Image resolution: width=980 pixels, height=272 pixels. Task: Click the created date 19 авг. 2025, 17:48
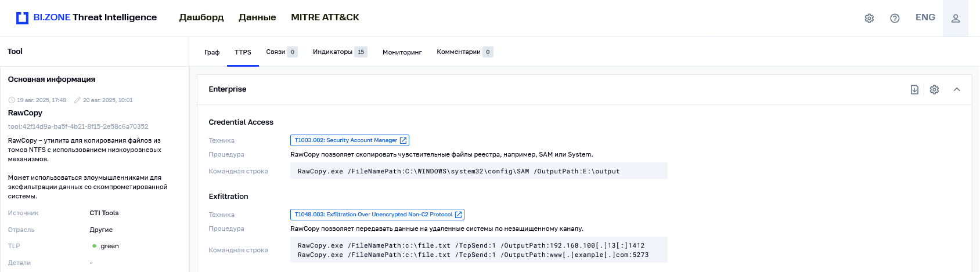click(42, 100)
